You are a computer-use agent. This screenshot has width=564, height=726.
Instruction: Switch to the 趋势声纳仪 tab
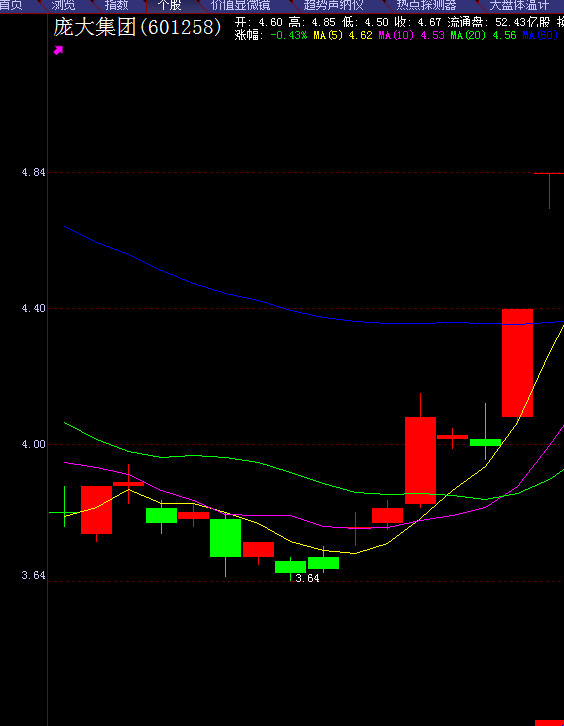click(333, 6)
